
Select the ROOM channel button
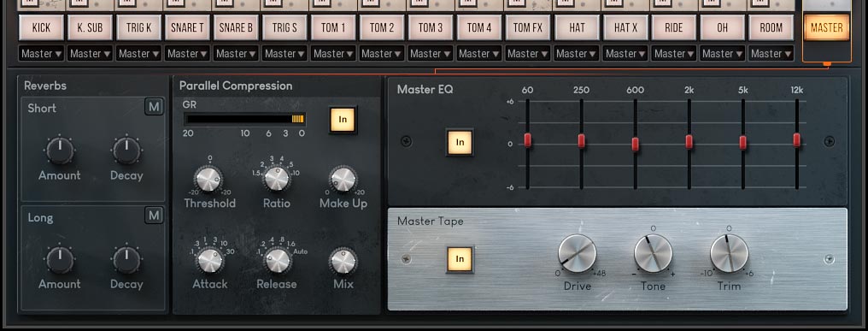771,27
